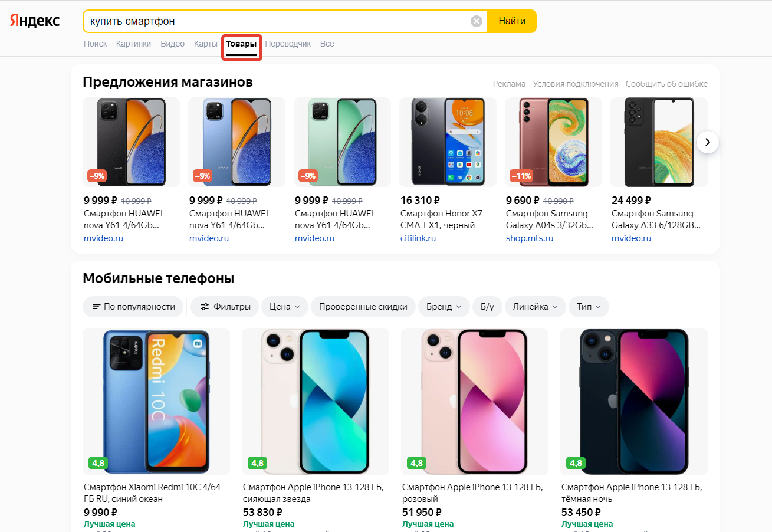Switch to the Картинки tab
Image resolution: width=772 pixels, height=532 pixels.
pos(133,44)
